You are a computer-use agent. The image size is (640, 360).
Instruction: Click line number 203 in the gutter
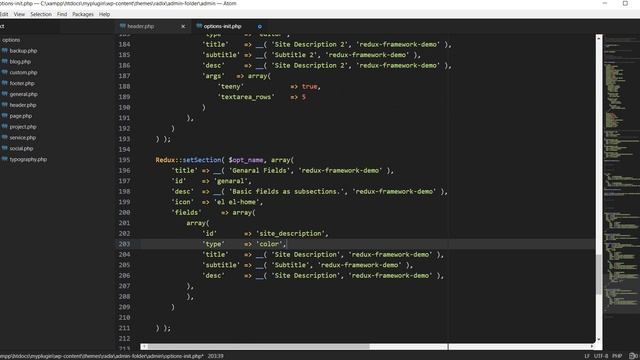tap(124, 244)
